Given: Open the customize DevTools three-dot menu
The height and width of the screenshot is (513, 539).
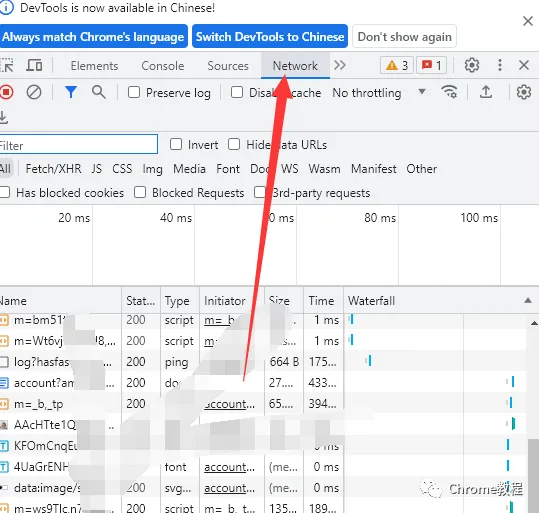Looking at the screenshot, I should pos(500,65).
